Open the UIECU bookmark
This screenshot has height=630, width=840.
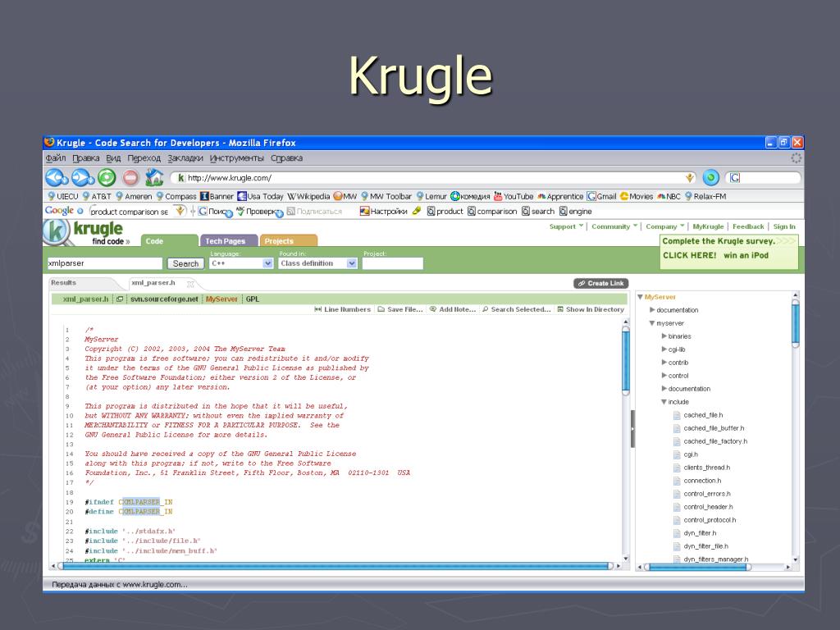click(63, 197)
